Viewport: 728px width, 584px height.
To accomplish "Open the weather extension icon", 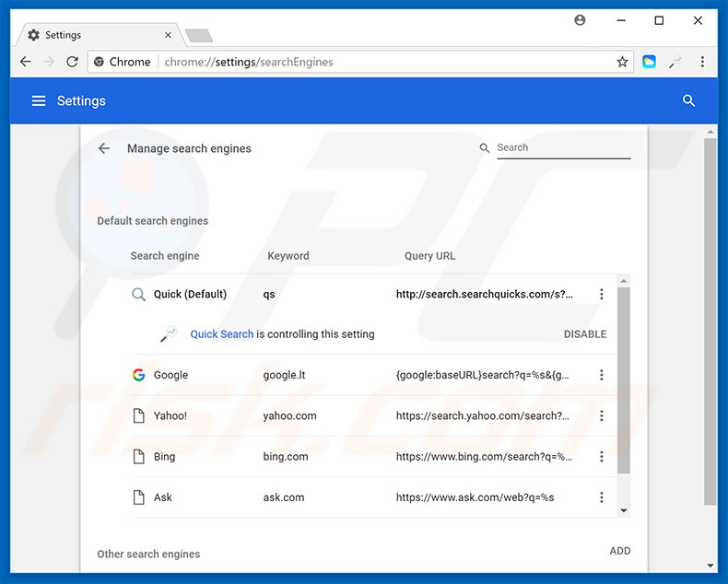I will 649,62.
